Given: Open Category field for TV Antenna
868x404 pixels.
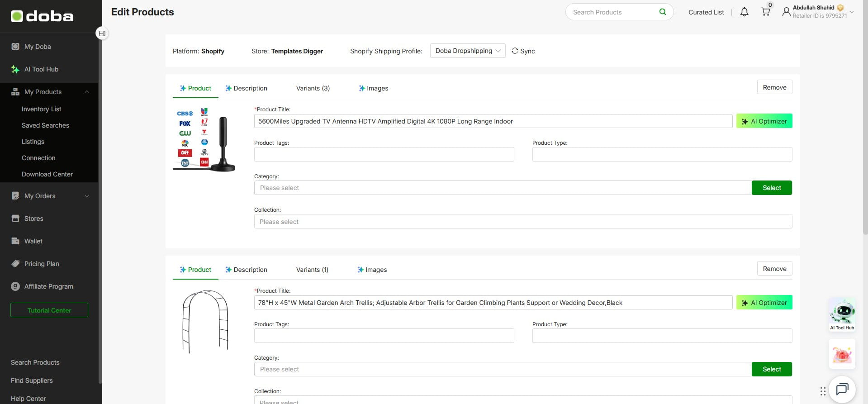Looking at the screenshot, I should pyautogui.click(x=503, y=188).
